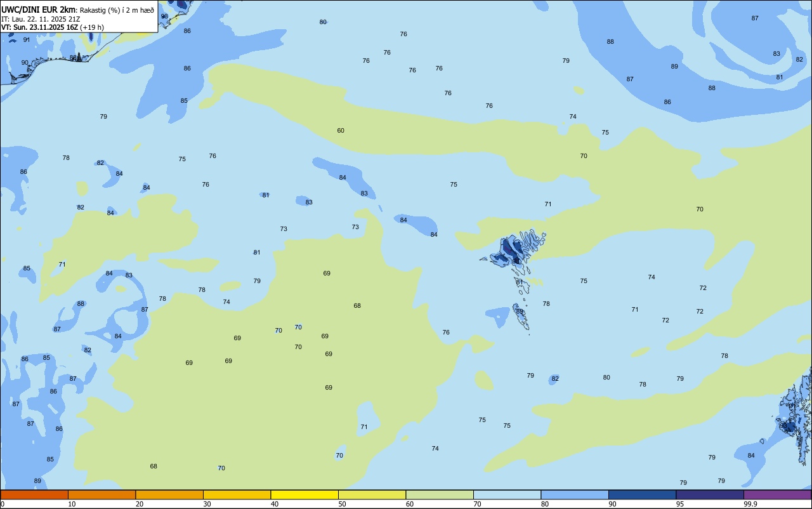The width and height of the screenshot is (812, 509).
Task: Pick the 95–99.9 navy legend swatch
Action: 710,494
